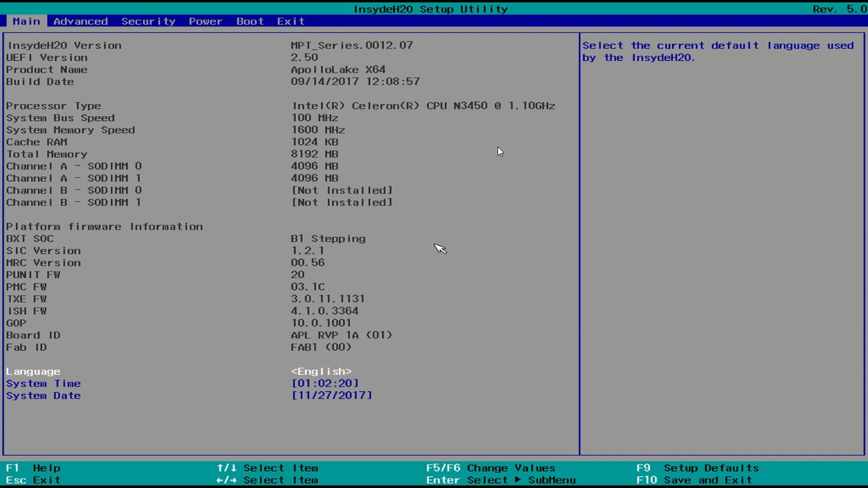Screen dimensions: 868x488
Task: Click F10 Save and Exit
Action: point(694,480)
